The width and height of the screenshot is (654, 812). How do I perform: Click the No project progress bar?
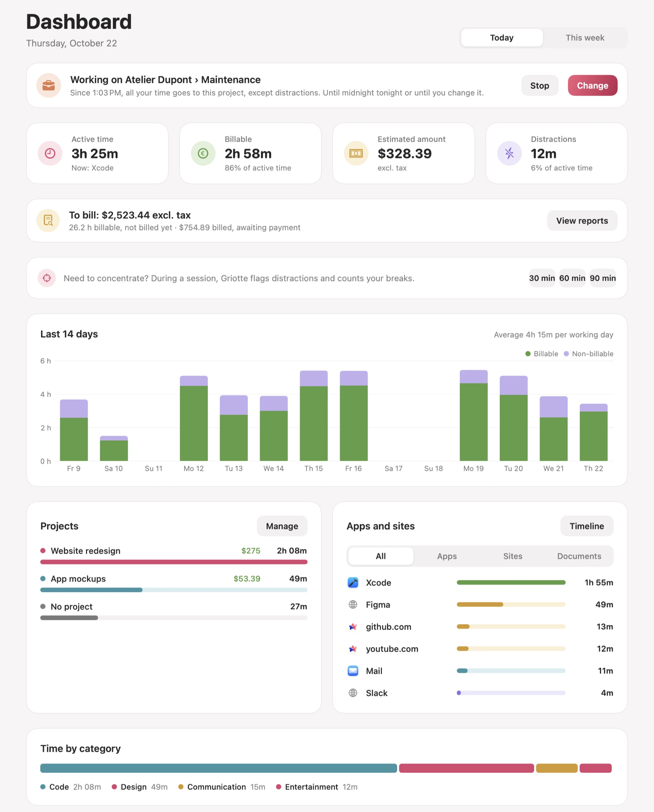pyautogui.click(x=174, y=618)
